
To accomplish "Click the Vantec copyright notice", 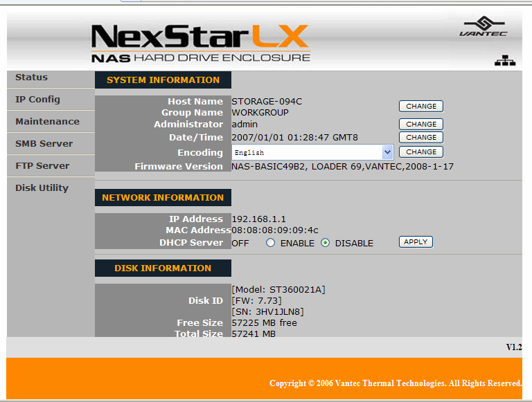I will pyautogui.click(x=396, y=383).
